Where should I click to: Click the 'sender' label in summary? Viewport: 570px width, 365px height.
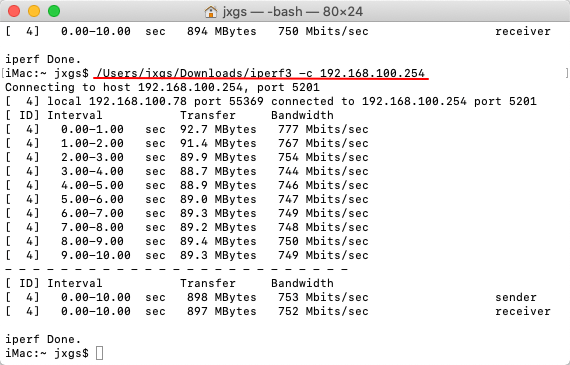pos(516,297)
